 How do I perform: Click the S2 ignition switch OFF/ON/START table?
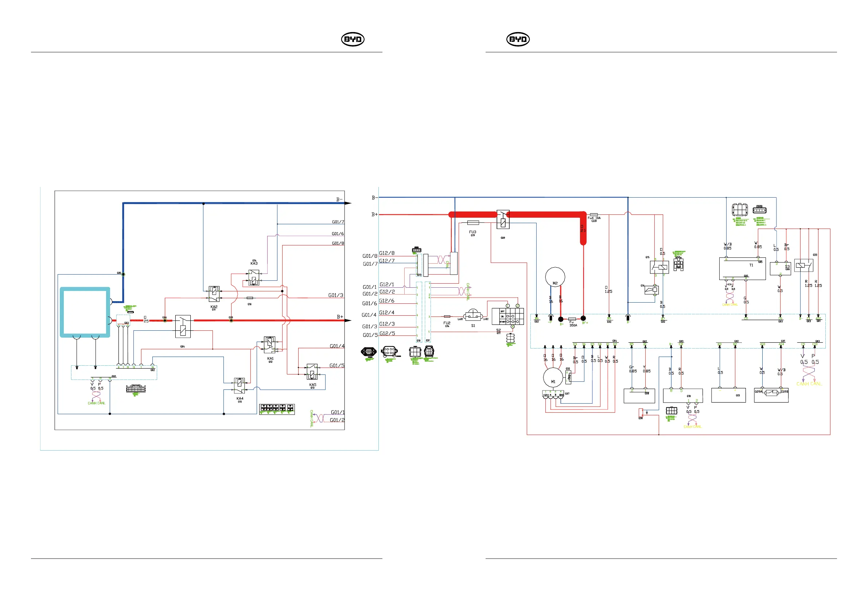click(x=508, y=316)
